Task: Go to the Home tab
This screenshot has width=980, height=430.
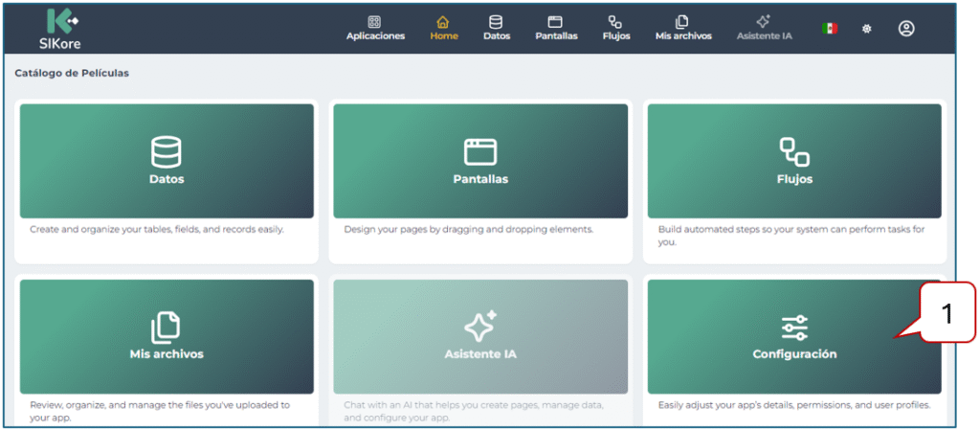Action: (443, 28)
